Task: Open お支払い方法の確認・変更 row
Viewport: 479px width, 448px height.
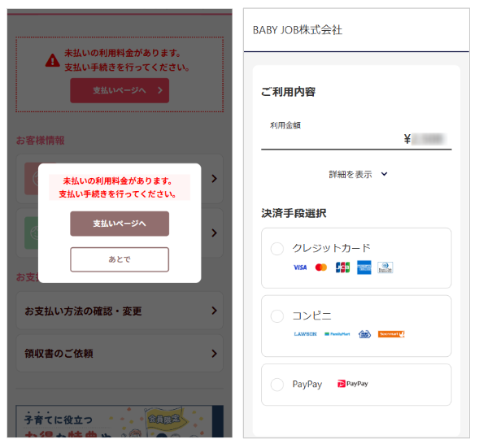Action: tap(120, 311)
